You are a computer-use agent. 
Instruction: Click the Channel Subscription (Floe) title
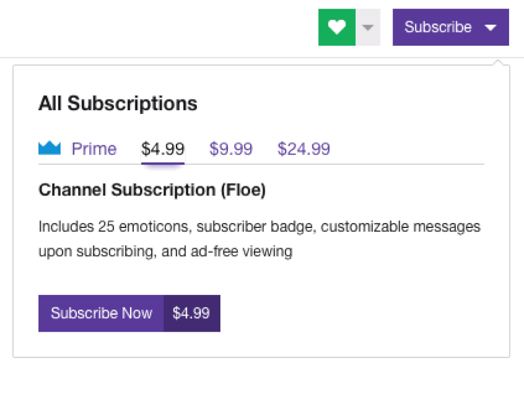pos(152,190)
